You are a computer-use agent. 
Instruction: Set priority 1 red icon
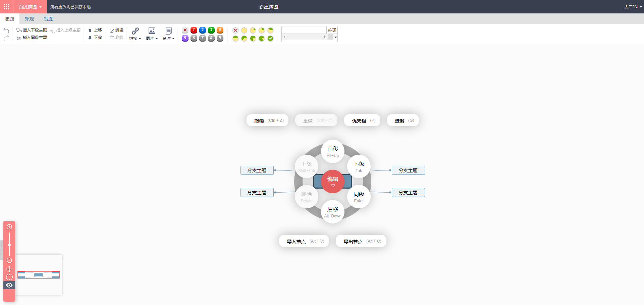click(194, 30)
